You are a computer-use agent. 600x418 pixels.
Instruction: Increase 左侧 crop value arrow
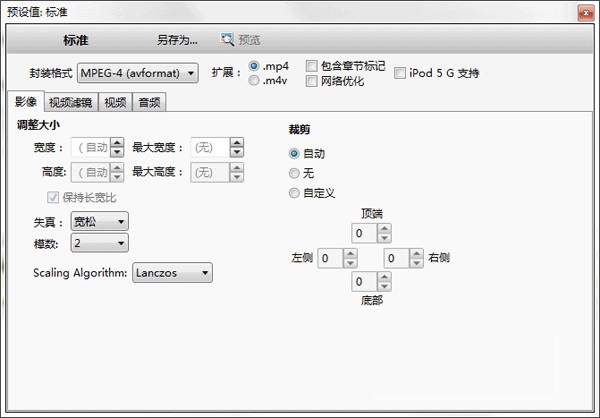click(x=350, y=253)
